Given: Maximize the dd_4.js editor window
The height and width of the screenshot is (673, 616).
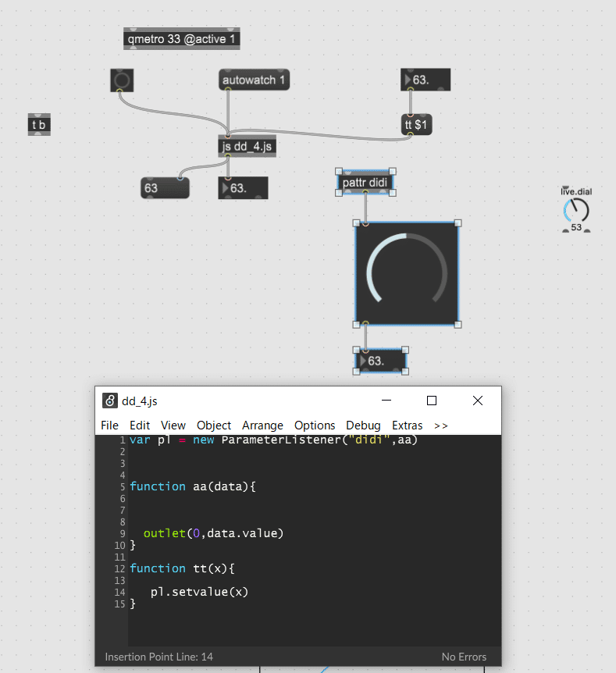Looking at the screenshot, I should (x=432, y=401).
